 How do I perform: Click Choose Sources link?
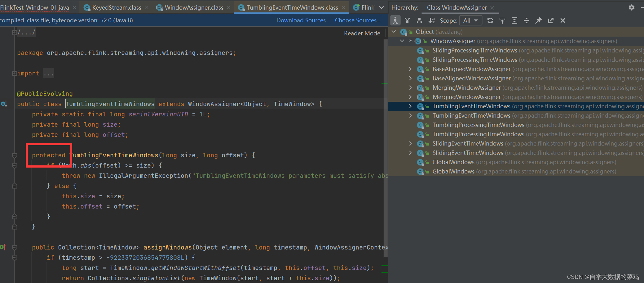pos(358,20)
